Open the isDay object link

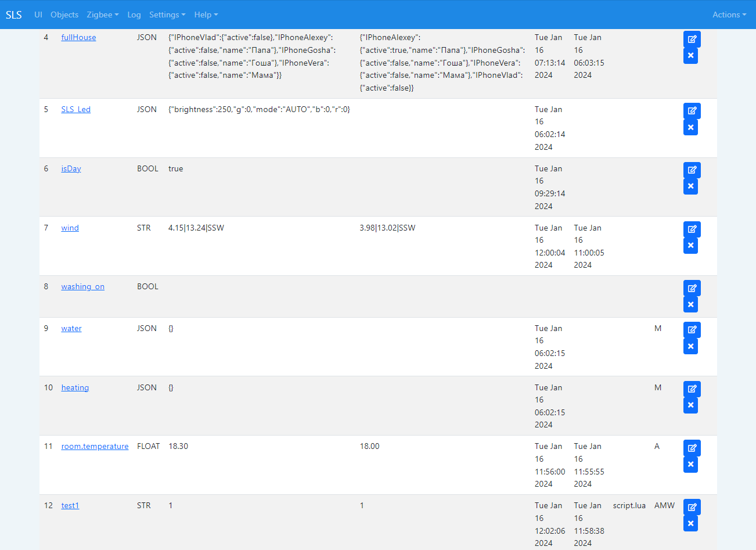click(x=71, y=168)
